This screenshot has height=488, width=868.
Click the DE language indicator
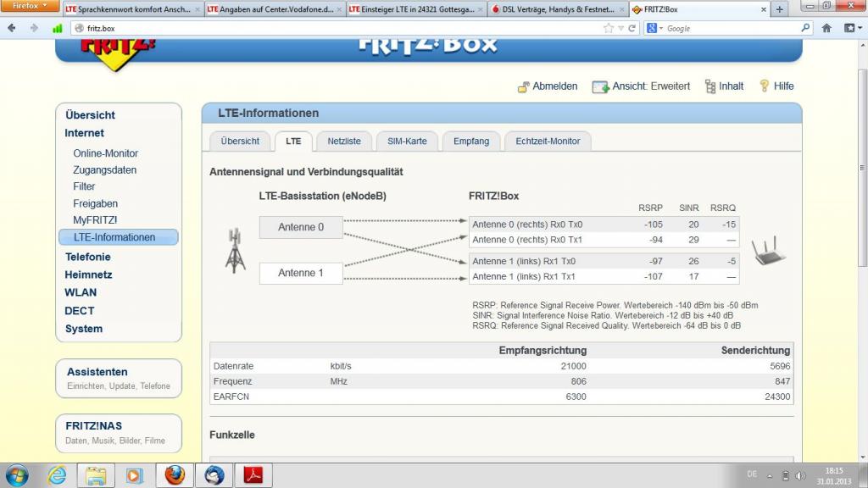click(x=752, y=474)
